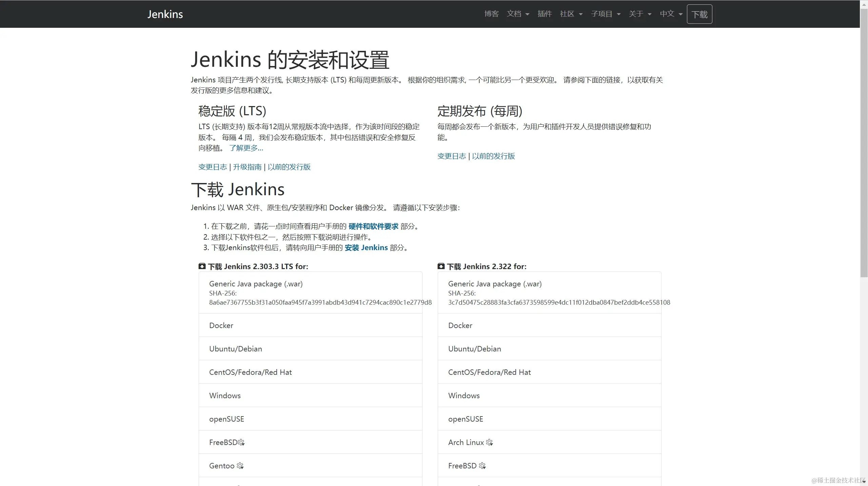Follow the 升级指南 link under LTS
Image resolution: width=868 pixels, height=486 pixels.
[x=247, y=167]
